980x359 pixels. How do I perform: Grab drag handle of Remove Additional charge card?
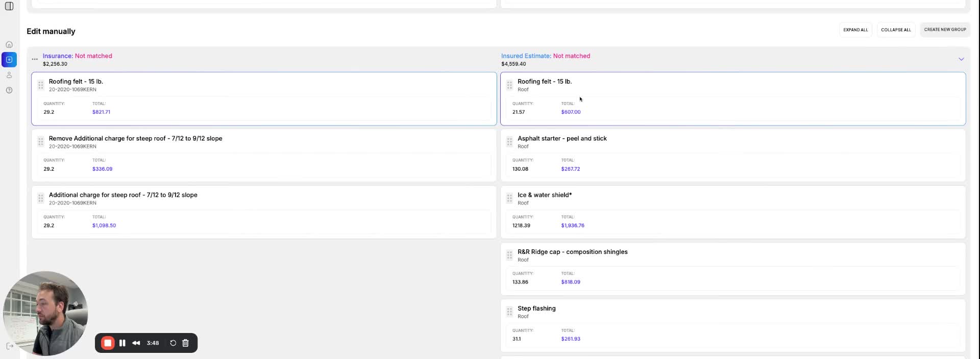[x=41, y=142]
